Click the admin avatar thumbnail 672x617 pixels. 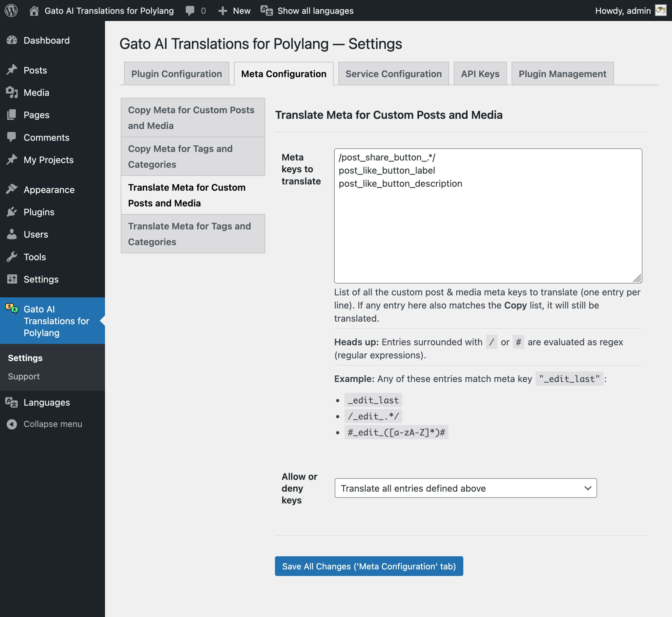click(661, 11)
